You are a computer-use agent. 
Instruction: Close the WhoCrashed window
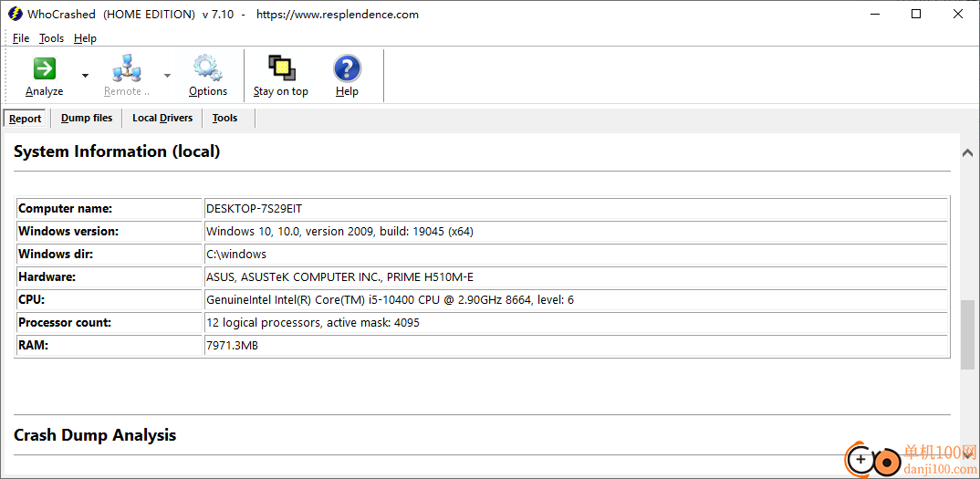coord(957,14)
